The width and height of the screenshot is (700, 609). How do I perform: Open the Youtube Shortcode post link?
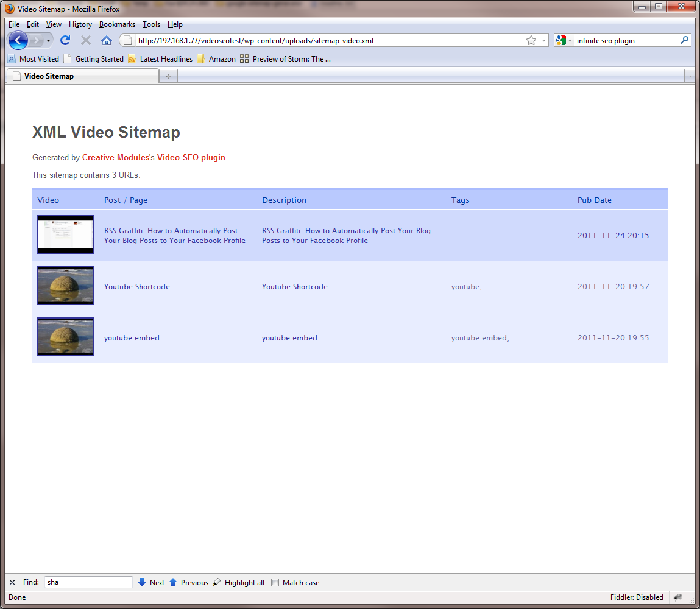137,286
